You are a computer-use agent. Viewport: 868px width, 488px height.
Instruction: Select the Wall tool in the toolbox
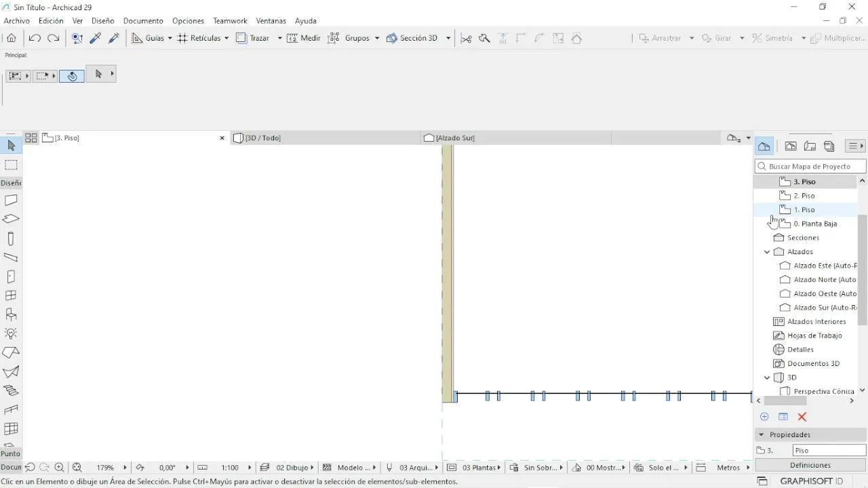pos(11,201)
